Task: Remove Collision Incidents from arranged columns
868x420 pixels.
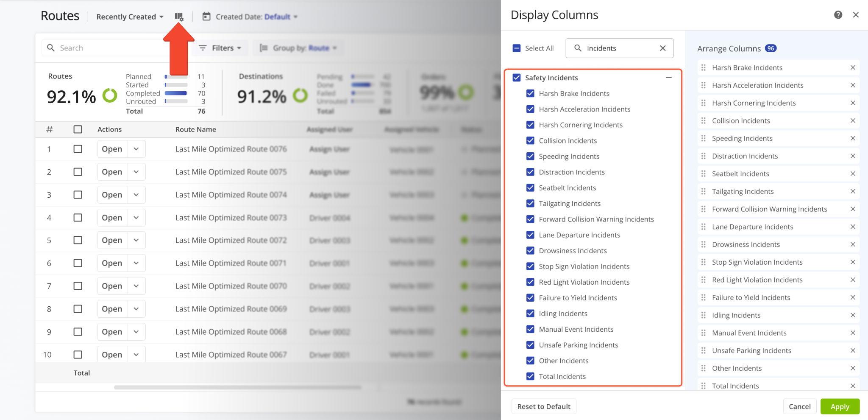Action: pos(853,121)
